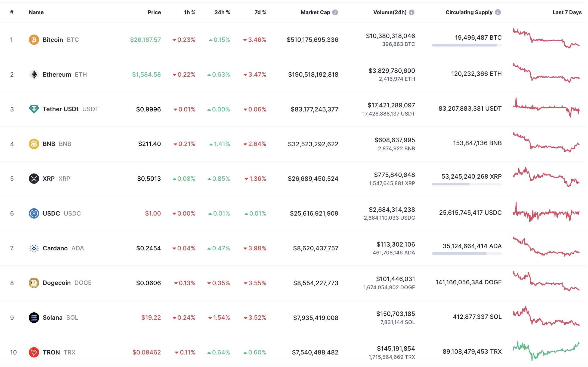Open TRON's green 7-day sparkline chart
588x367 pixels.
tap(546, 351)
